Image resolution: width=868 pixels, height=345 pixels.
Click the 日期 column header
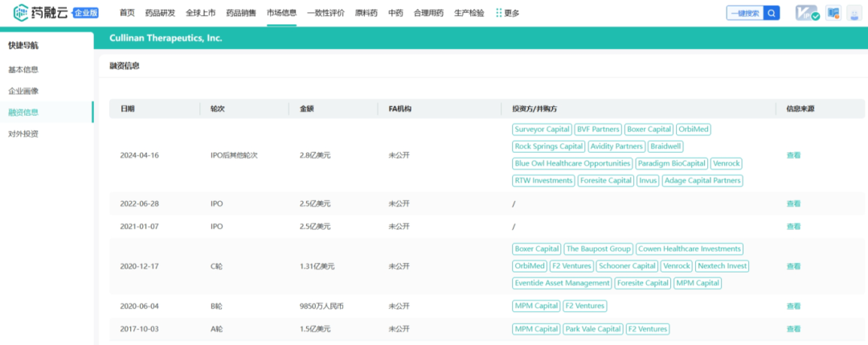point(127,109)
